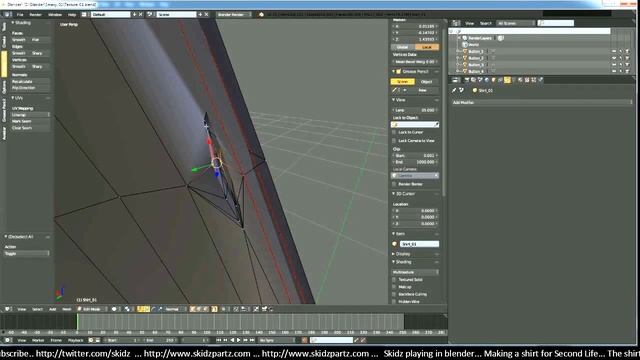Click the Scene name field in header

coord(176,15)
